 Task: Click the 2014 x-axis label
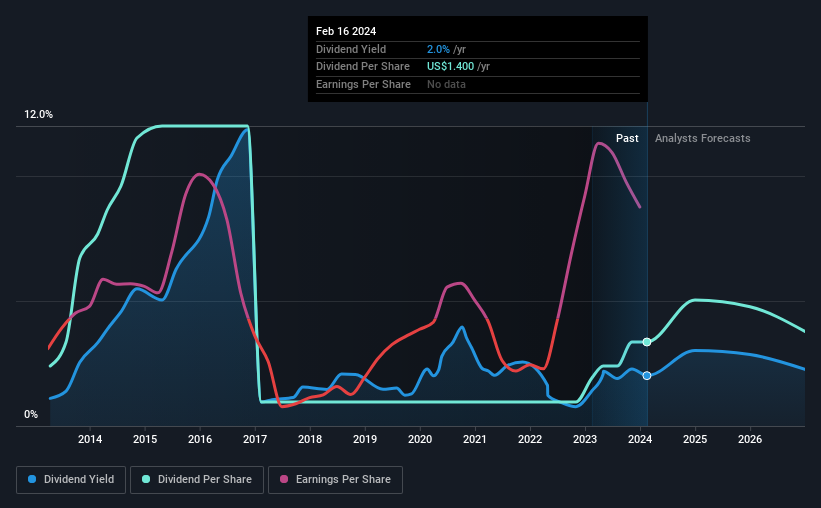(x=90, y=439)
